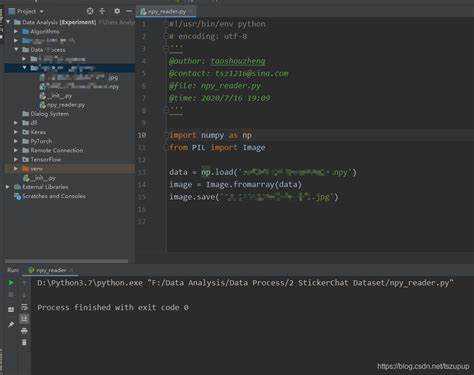Expand the Algorithms folder arrow

point(16,31)
